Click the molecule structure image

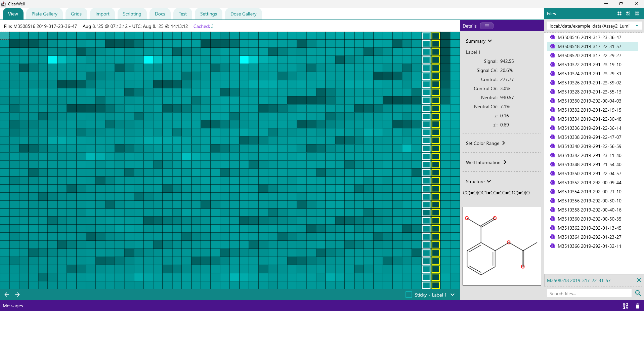click(502, 246)
